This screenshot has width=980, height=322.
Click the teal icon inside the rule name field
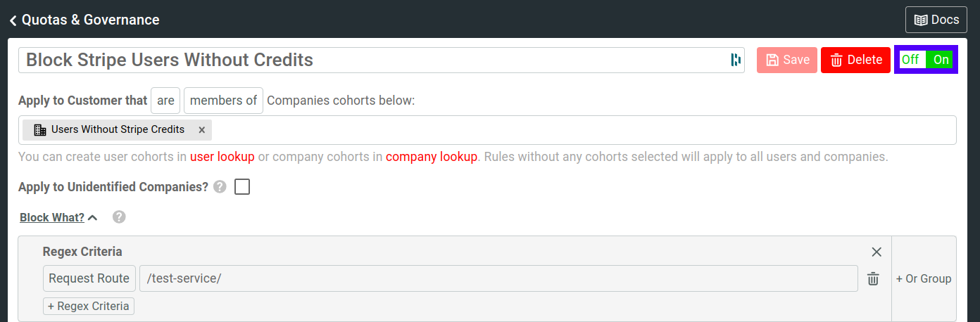735,60
